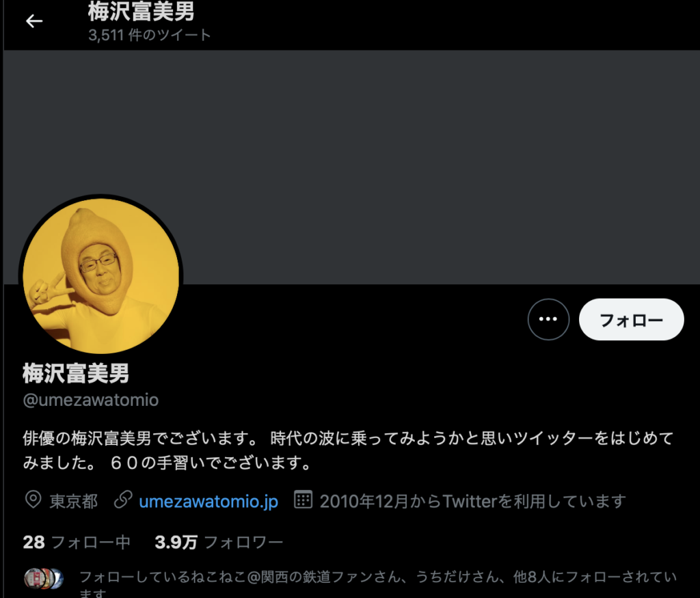Click the chain link icon beside the URL

tap(123, 500)
